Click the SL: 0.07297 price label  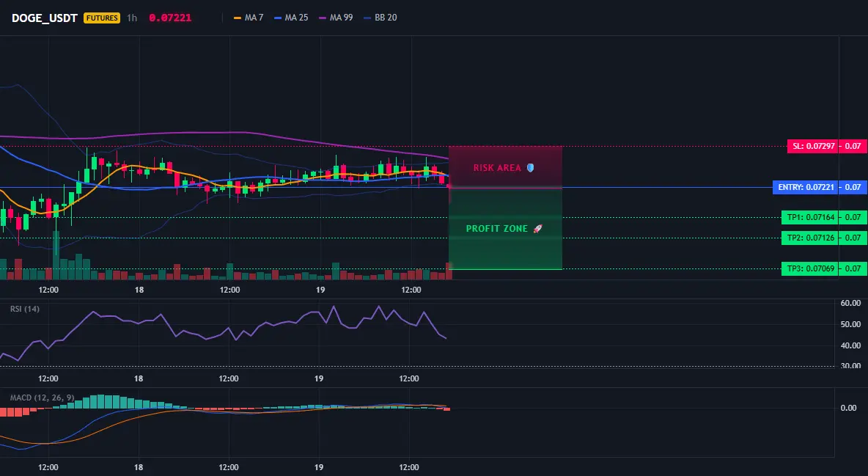[812, 146]
